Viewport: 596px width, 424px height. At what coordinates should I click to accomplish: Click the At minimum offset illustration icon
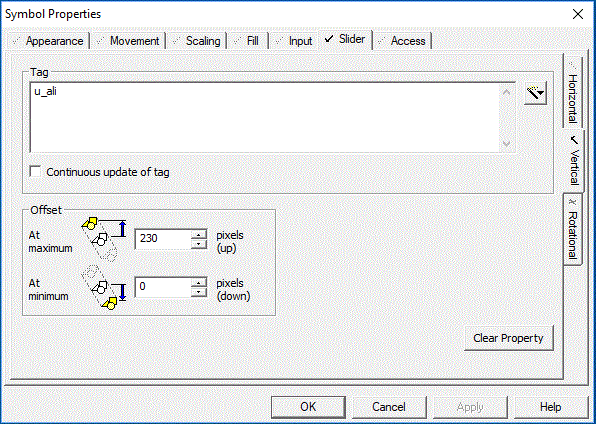tap(104, 287)
